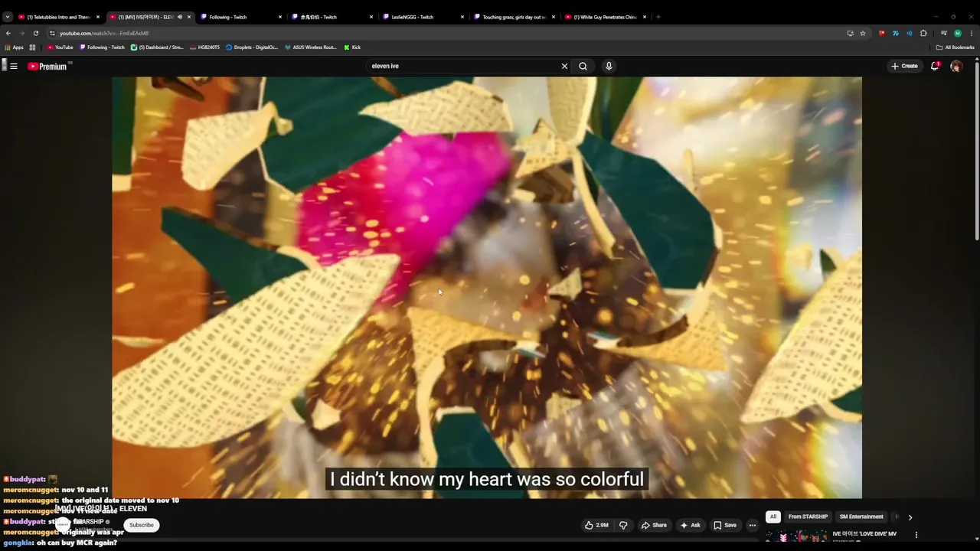Open options for LOVE DIVE MV suggestion

coord(916,535)
